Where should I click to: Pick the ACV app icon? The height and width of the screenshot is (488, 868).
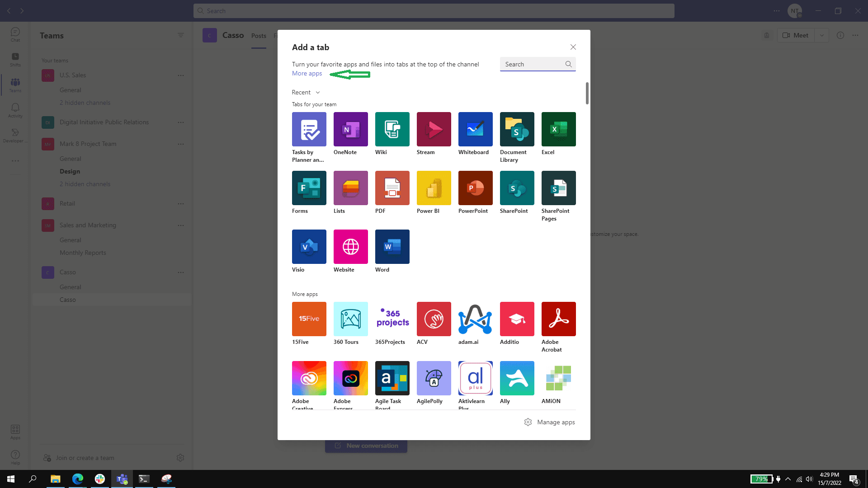434,319
